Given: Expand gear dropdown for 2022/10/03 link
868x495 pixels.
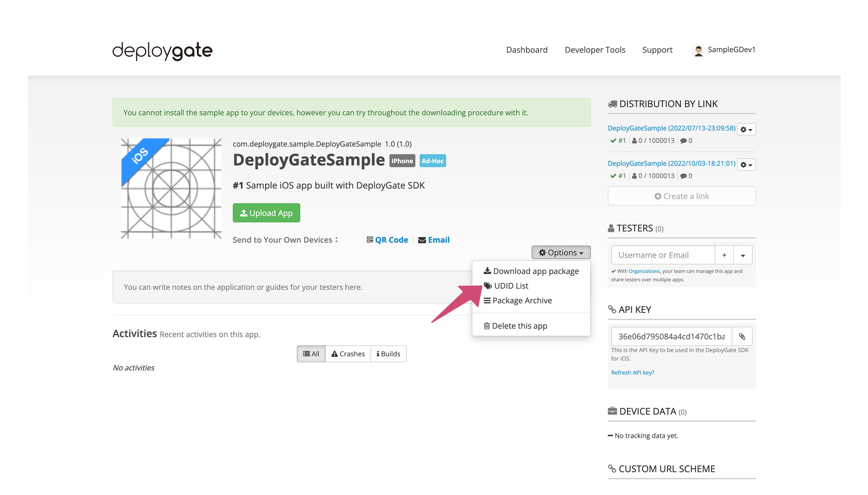Looking at the screenshot, I should point(746,165).
